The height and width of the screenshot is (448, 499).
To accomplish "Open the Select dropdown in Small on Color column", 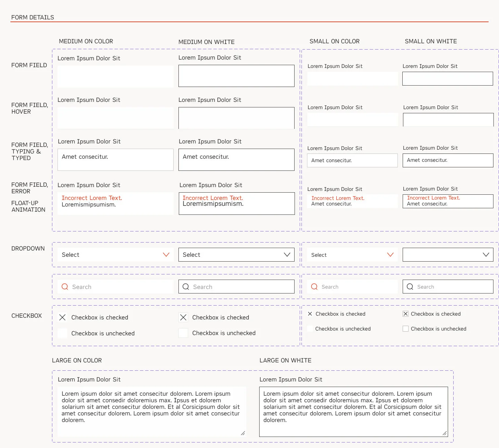I will pyautogui.click(x=352, y=255).
